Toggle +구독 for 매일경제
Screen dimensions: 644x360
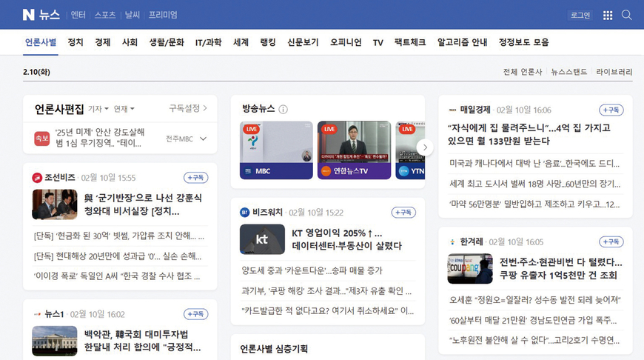click(611, 110)
